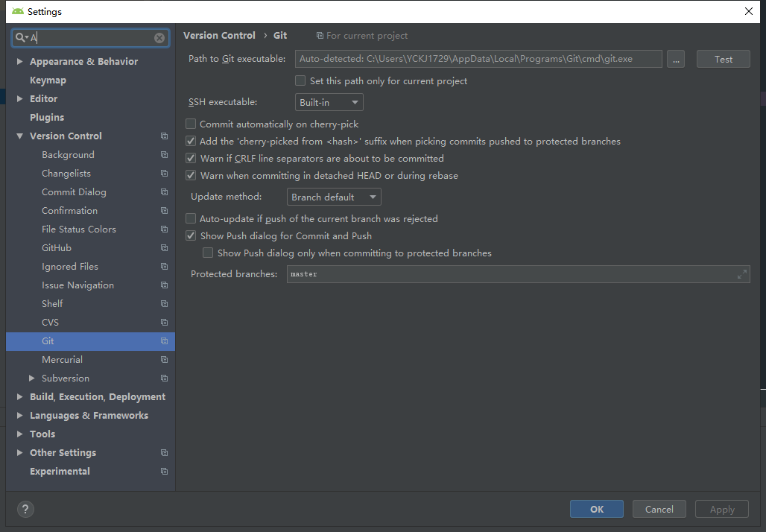Test the Git executable path
Image resolution: width=766 pixels, height=532 pixels.
(x=723, y=59)
